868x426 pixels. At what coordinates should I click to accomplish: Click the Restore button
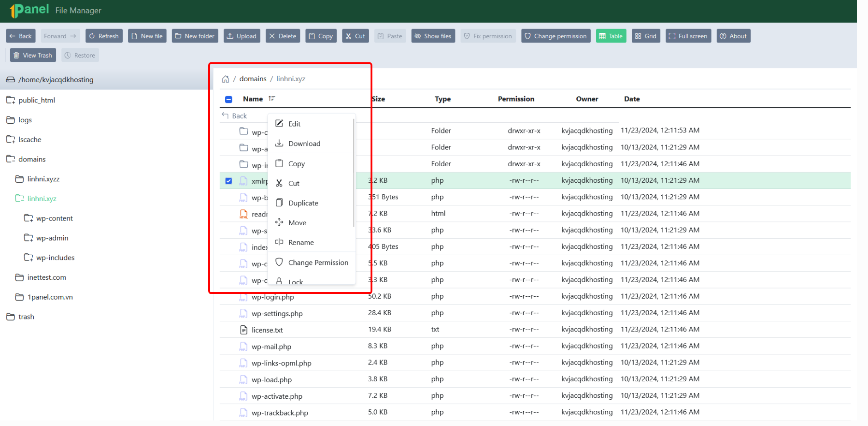[80, 55]
